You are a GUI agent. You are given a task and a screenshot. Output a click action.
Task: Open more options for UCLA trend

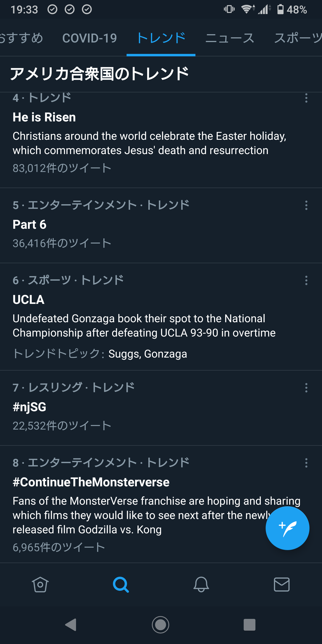[306, 280]
